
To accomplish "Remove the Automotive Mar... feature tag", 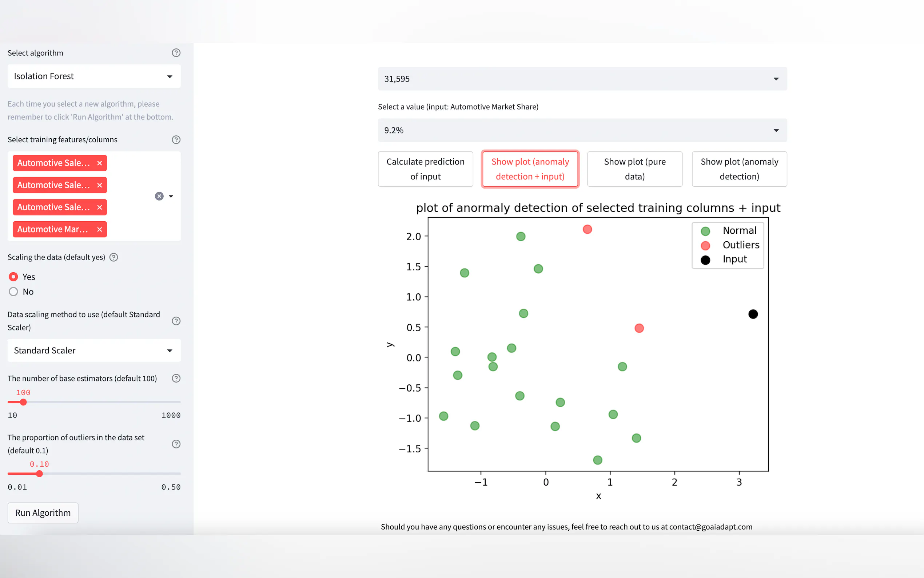I will pyautogui.click(x=100, y=229).
